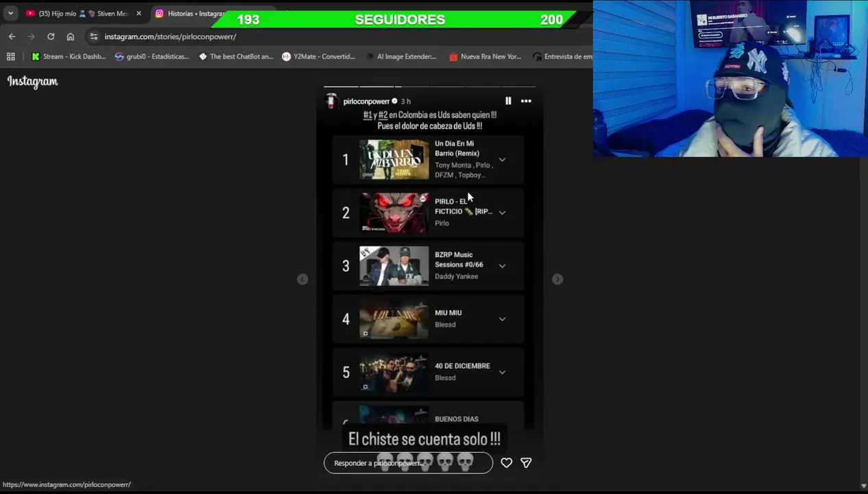Expand PIRLO - EL FICTICIO entry chevron
The width and height of the screenshot is (868, 494).
[x=502, y=213]
